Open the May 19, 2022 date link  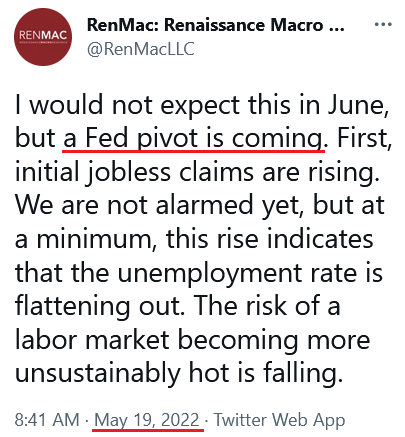[x=147, y=420]
